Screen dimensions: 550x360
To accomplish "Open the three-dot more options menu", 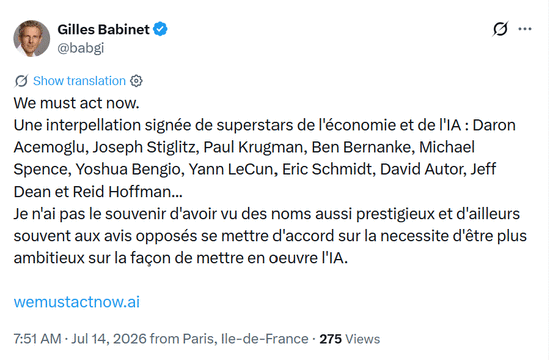I will 525,29.
